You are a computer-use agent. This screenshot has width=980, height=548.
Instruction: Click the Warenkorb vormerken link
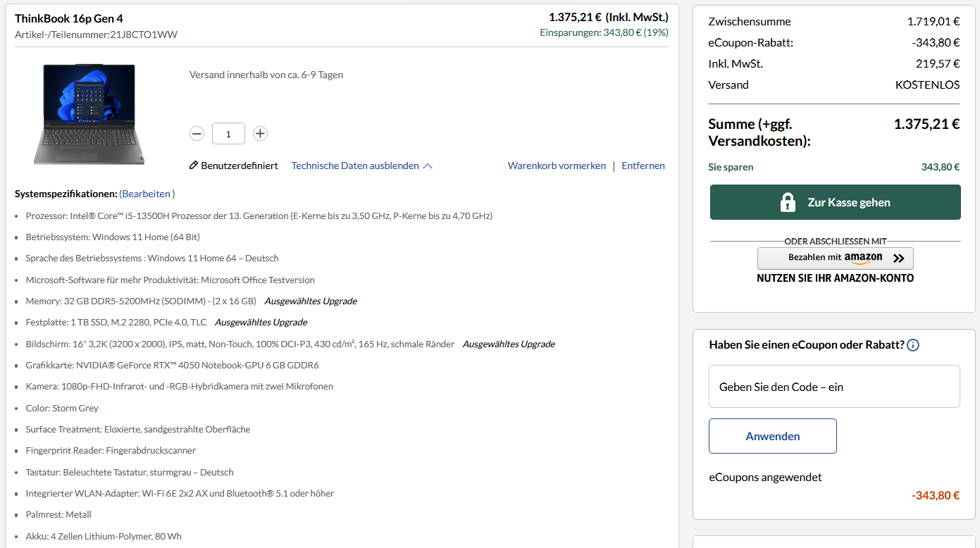[557, 166]
